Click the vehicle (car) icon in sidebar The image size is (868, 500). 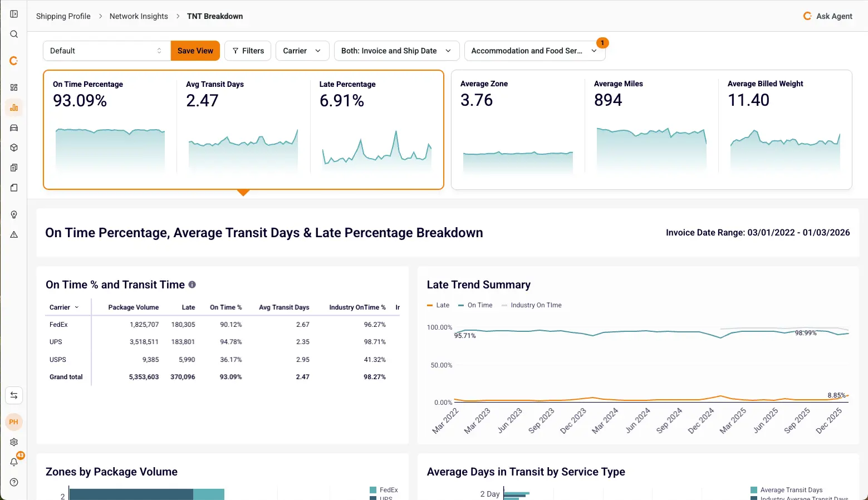14,128
